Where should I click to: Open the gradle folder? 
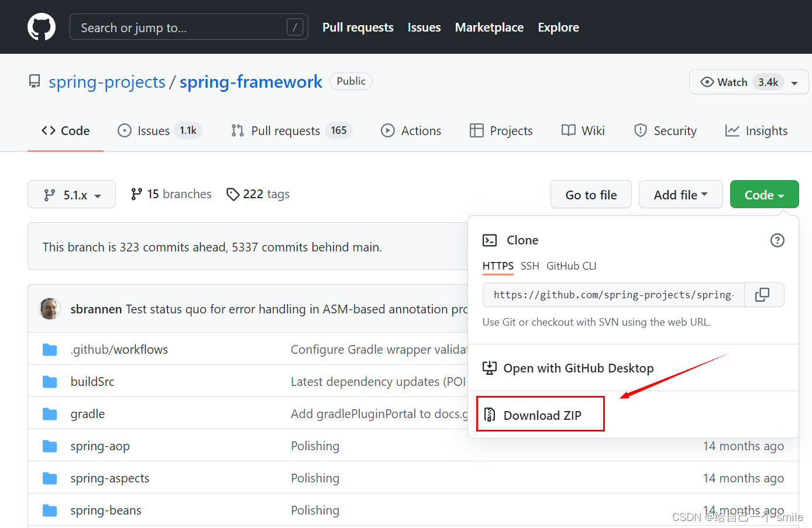coord(88,414)
